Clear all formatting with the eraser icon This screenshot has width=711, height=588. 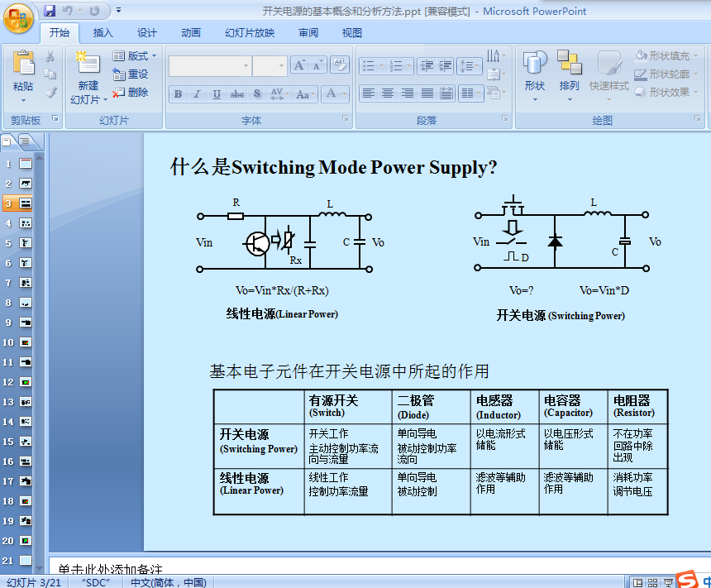coord(340,65)
